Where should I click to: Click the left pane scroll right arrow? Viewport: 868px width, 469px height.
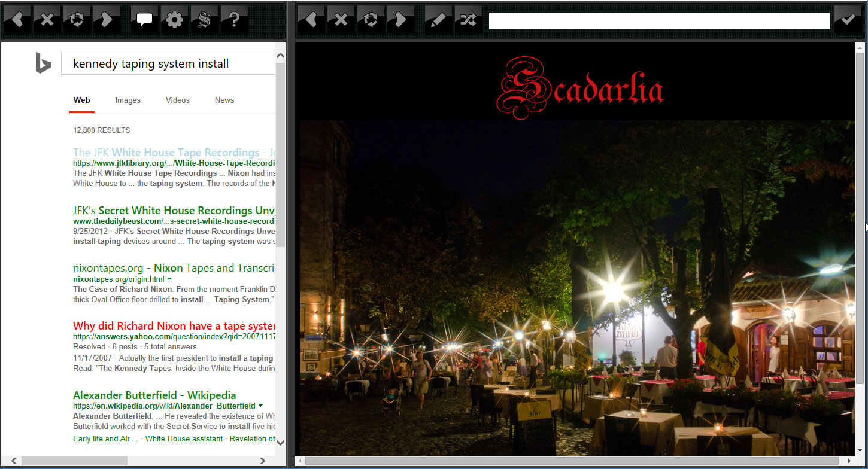pos(262,461)
